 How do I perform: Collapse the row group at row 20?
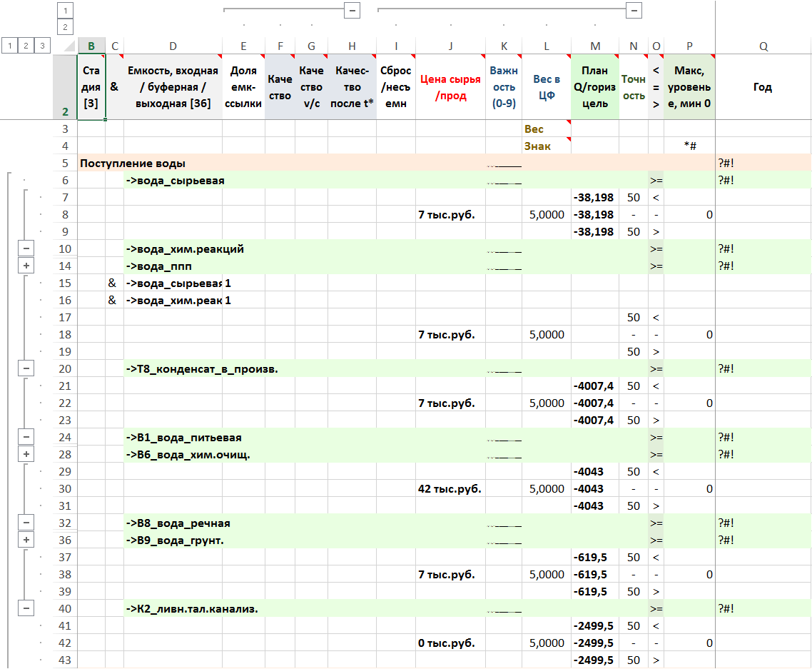point(26,368)
